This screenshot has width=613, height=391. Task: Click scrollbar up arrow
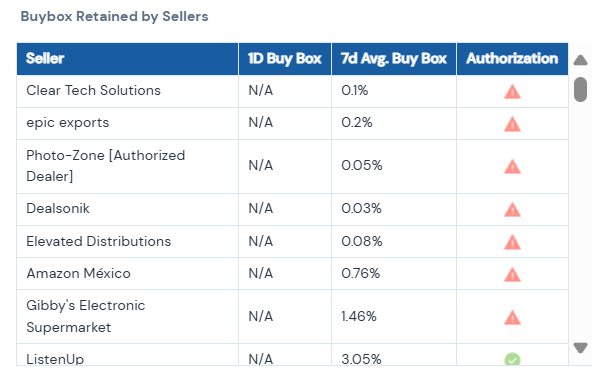pos(580,60)
